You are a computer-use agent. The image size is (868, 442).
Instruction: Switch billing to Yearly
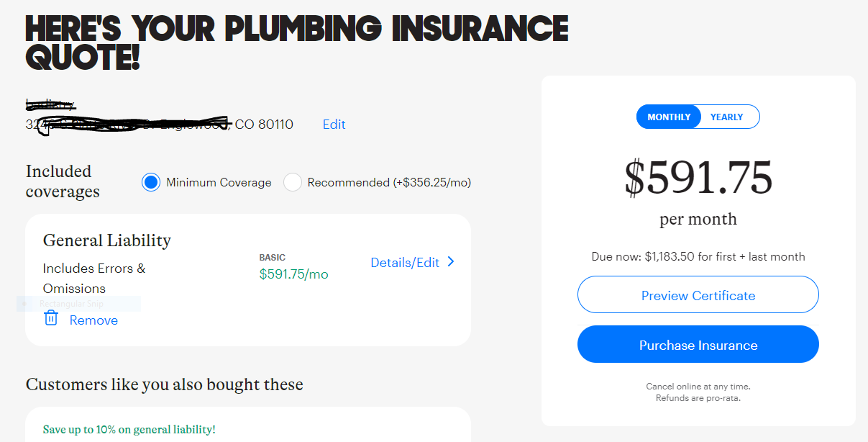coord(726,117)
